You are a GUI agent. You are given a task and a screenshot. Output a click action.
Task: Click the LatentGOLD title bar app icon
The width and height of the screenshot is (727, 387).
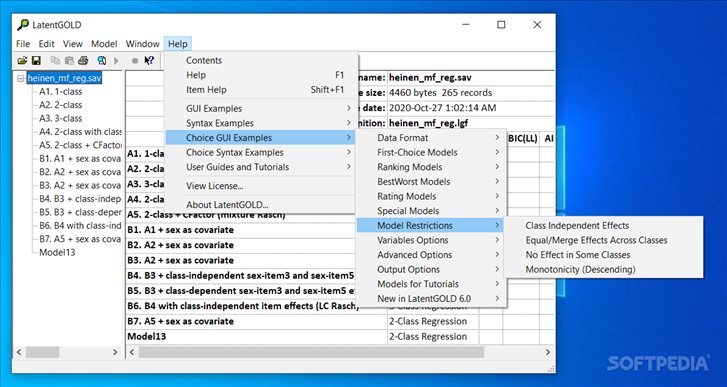tap(23, 25)
